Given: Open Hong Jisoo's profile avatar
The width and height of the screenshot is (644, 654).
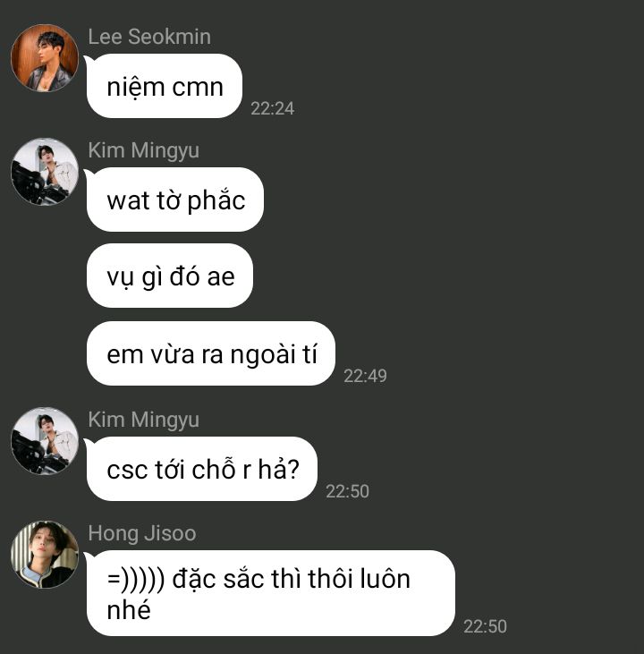Looking at the screenshot, I should pos(45,555).
